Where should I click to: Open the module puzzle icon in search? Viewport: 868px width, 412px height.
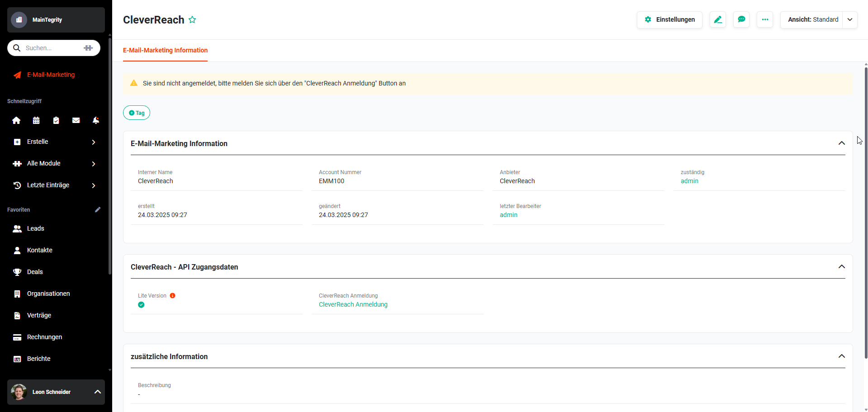click(88, 48)
